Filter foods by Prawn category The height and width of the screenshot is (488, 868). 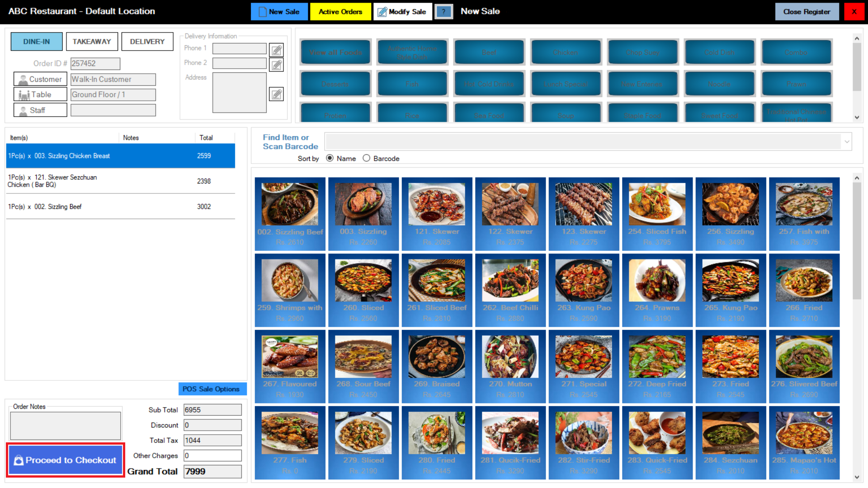797,84
